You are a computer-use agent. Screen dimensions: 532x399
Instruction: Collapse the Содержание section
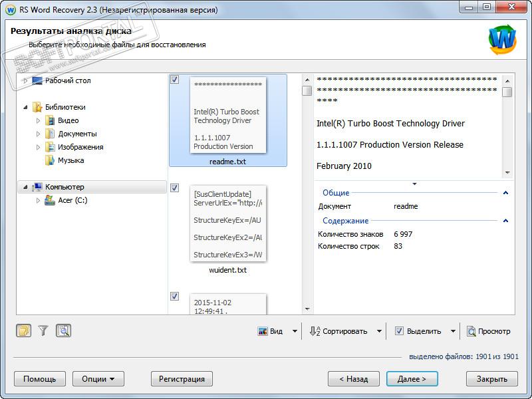505,221
